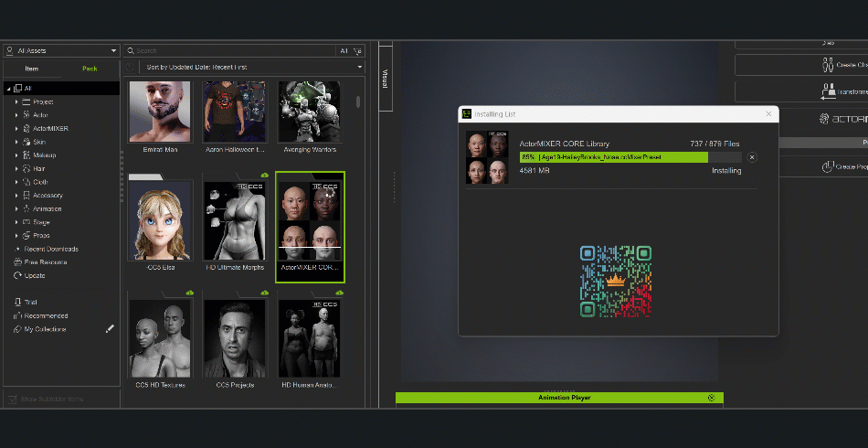
Task: Click the Update refresh icon
Action: tap(17, 276)
